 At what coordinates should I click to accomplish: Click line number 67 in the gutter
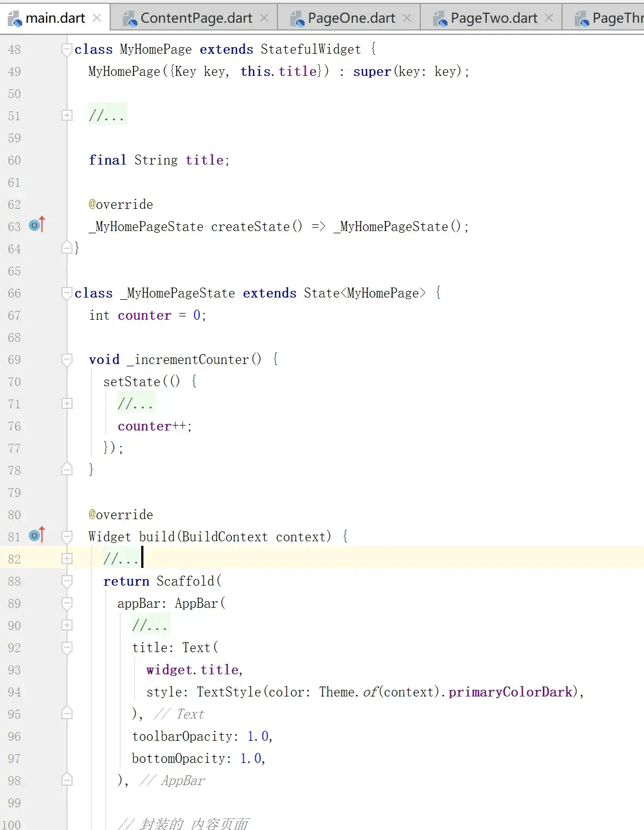[x=14, y=315]
